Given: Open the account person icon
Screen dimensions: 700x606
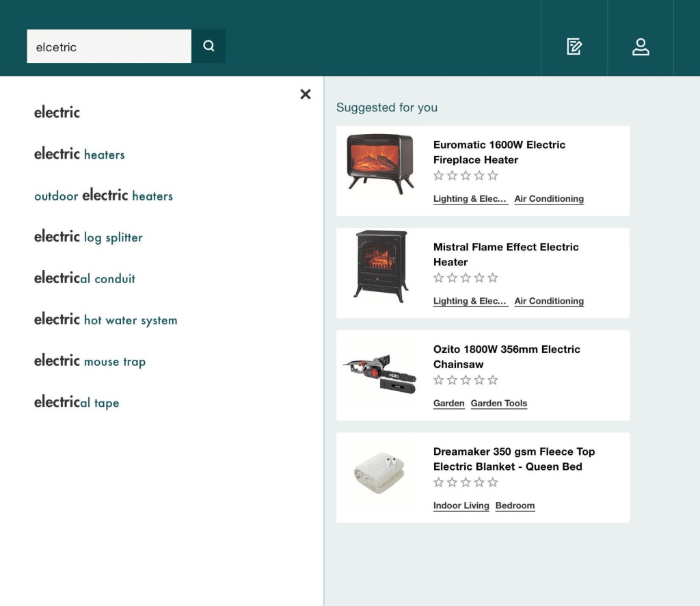Looking at the screenshot, I should tap(641, 47).
